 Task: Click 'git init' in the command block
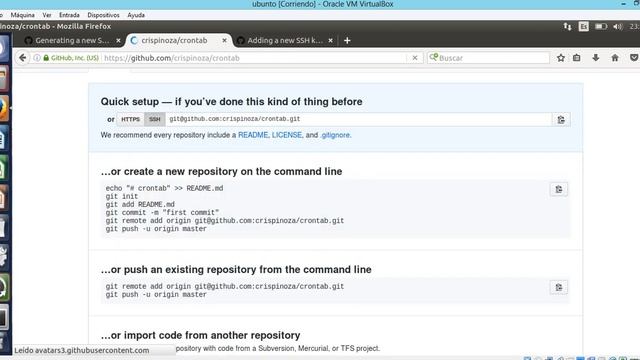tap(122, 196)
